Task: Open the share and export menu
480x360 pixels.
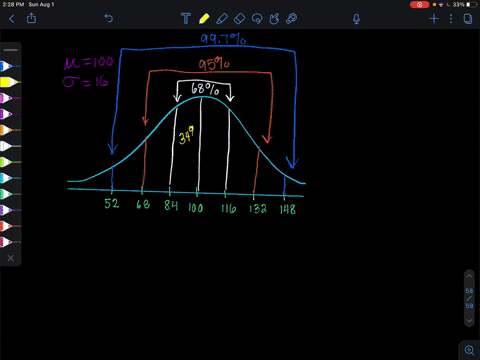Action: coord(31,18)
